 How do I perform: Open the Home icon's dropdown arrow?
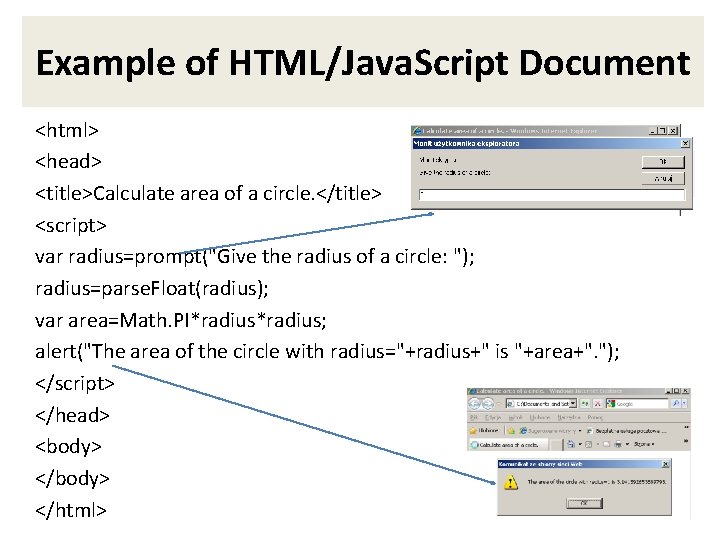580,444
